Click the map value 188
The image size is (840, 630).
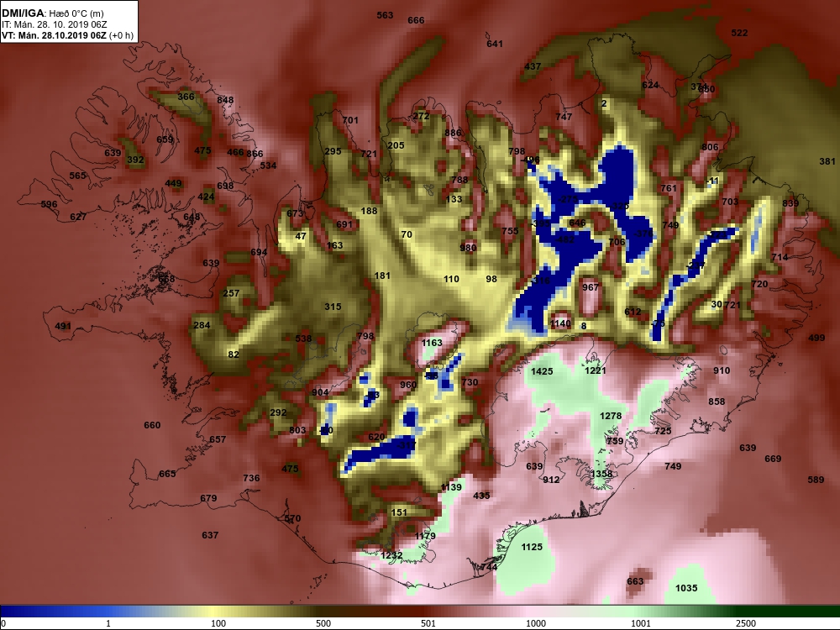(x=369, y=211)
